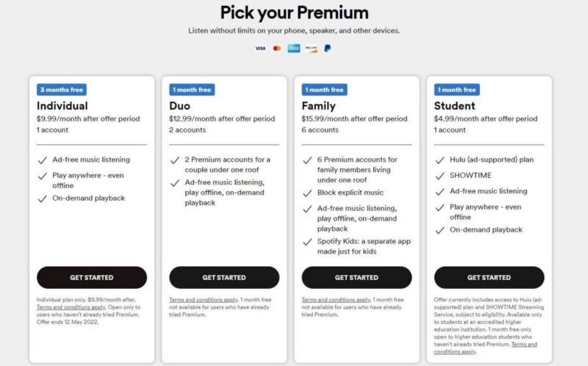Screen dimensions: 588x366
Task: Open Terms and conditions link under Duo
Action: [204, 300]
